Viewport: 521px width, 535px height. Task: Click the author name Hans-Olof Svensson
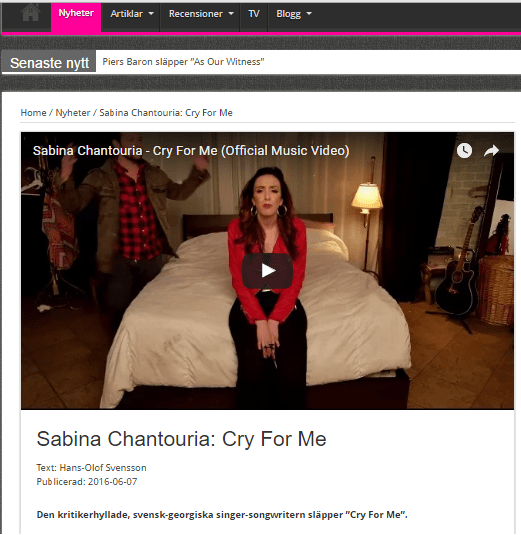tap(103, 468)
